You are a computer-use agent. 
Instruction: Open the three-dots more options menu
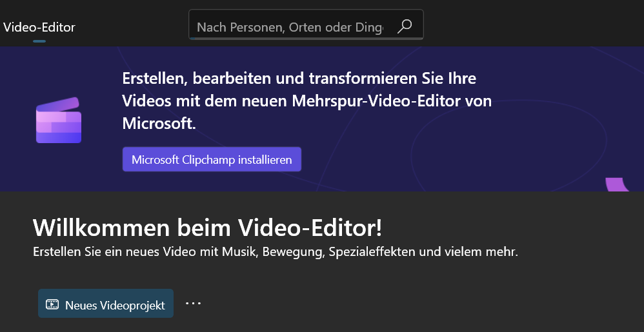[193, 303]
